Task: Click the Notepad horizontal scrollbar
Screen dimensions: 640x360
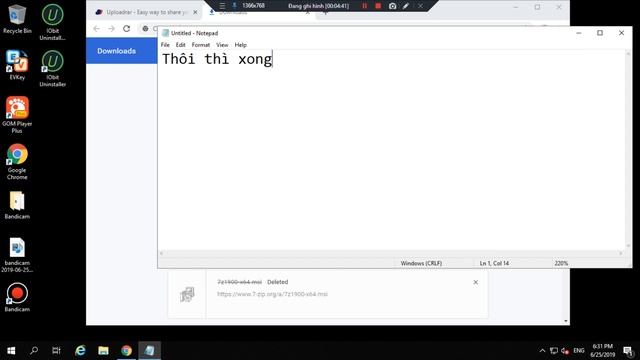Action: (x=391, y=253)
